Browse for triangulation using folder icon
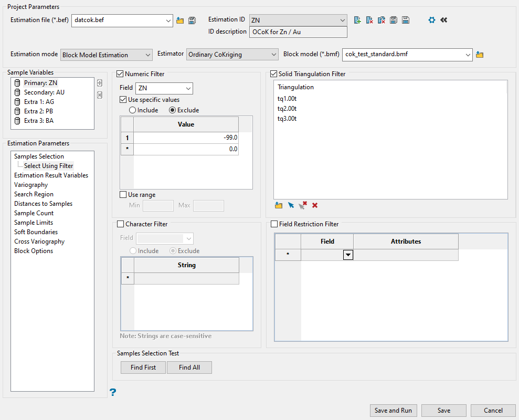519x420 pixels. [279, 205]
